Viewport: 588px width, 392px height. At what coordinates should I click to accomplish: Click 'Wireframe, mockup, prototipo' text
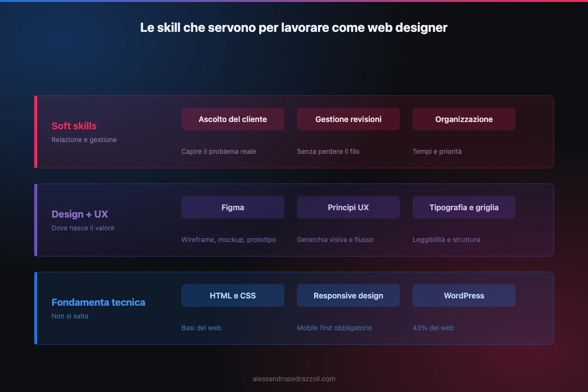pos(229,240)
